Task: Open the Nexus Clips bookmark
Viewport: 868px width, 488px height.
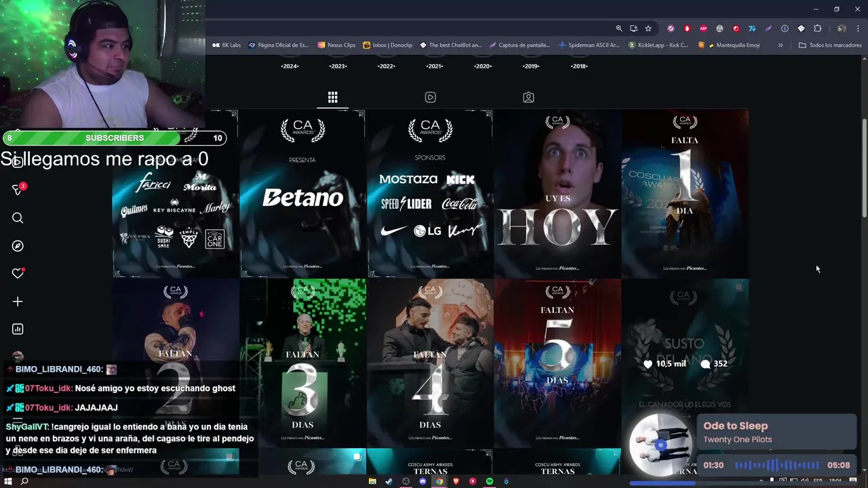Action: click(x=336, y=45)
